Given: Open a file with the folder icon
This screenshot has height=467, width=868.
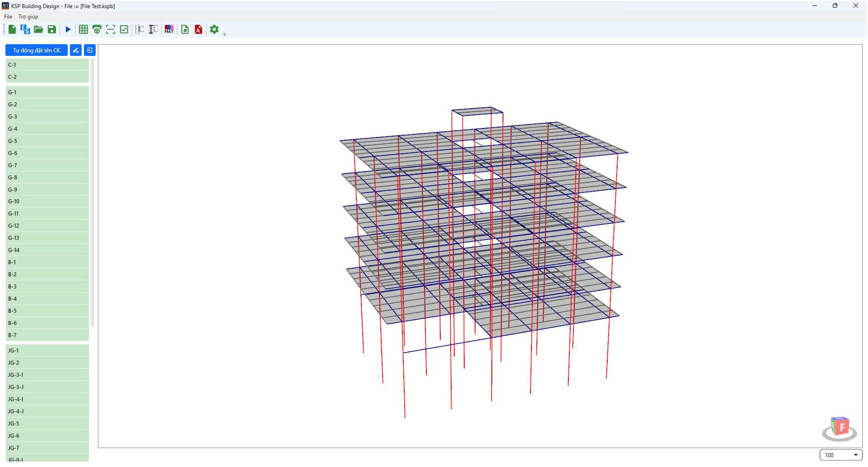Looking at the screenshot, I should (38, 29).
